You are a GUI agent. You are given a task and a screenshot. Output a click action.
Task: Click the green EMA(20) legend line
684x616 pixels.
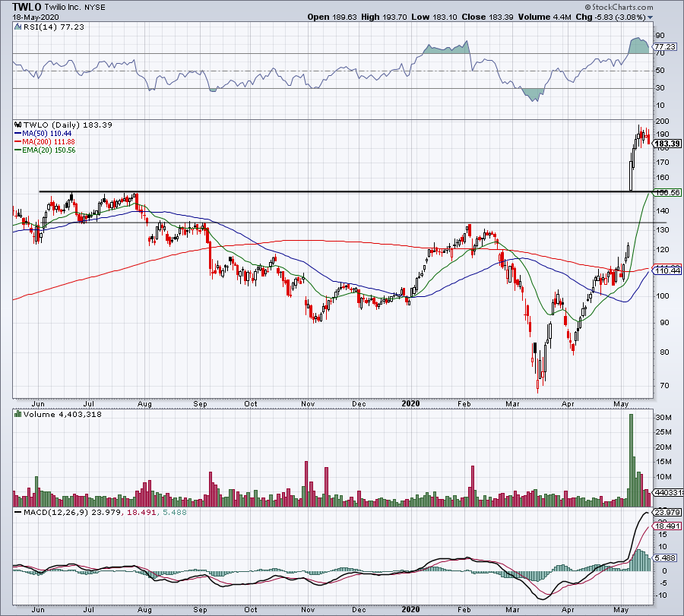click(18, 150)
